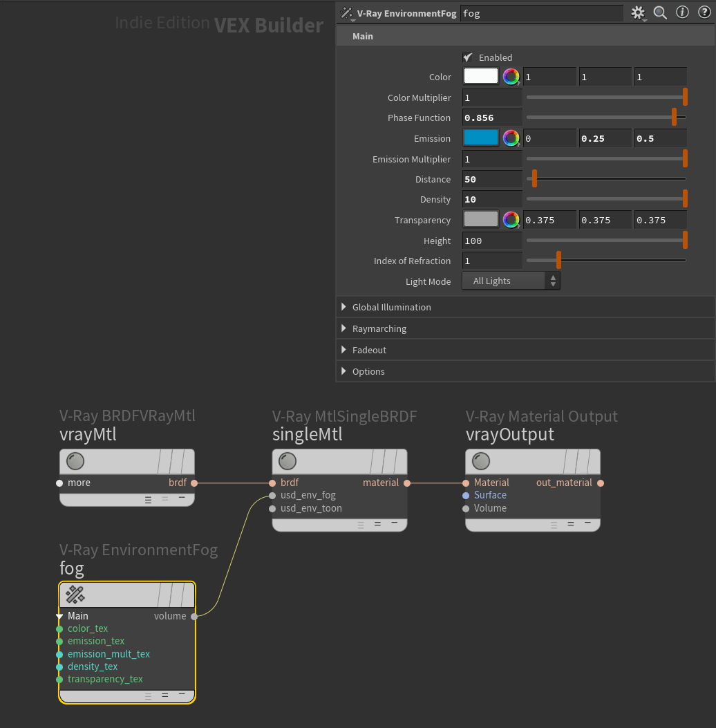716x728 pixels.
Task: Toggle the Enabled checkbox
Action: [x=468, y=57]
